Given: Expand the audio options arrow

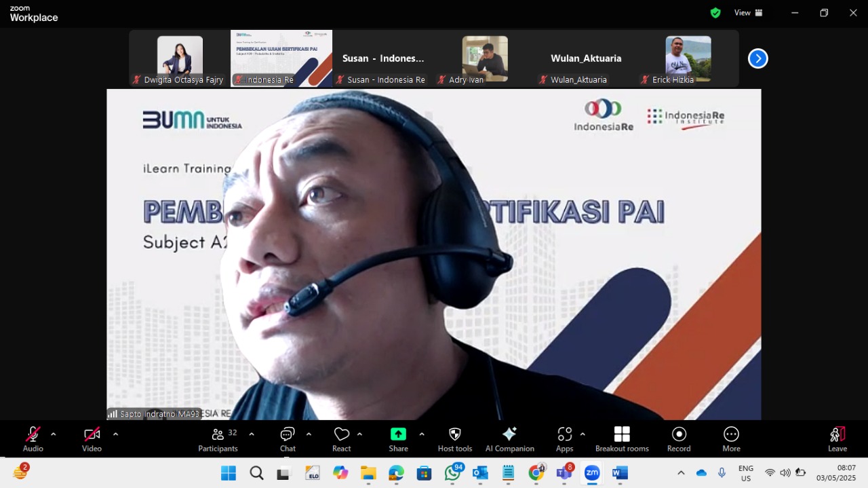Looking at the screenshot, I should pyautogui.click(x=54, y=434).
